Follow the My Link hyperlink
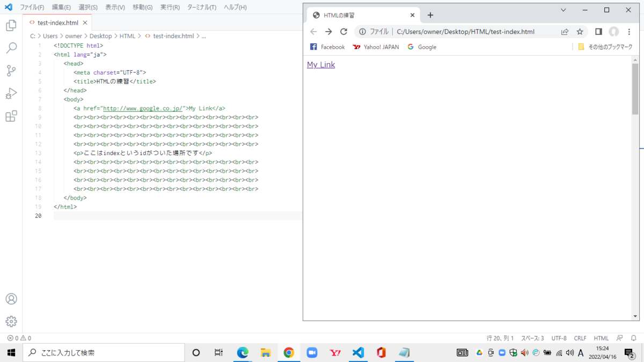The height and width of the screenshot is (362, 644). (x=321, y=65)
